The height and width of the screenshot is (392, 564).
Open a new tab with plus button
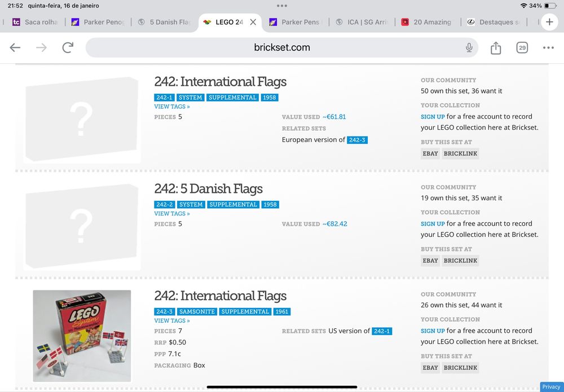[549, 22]
